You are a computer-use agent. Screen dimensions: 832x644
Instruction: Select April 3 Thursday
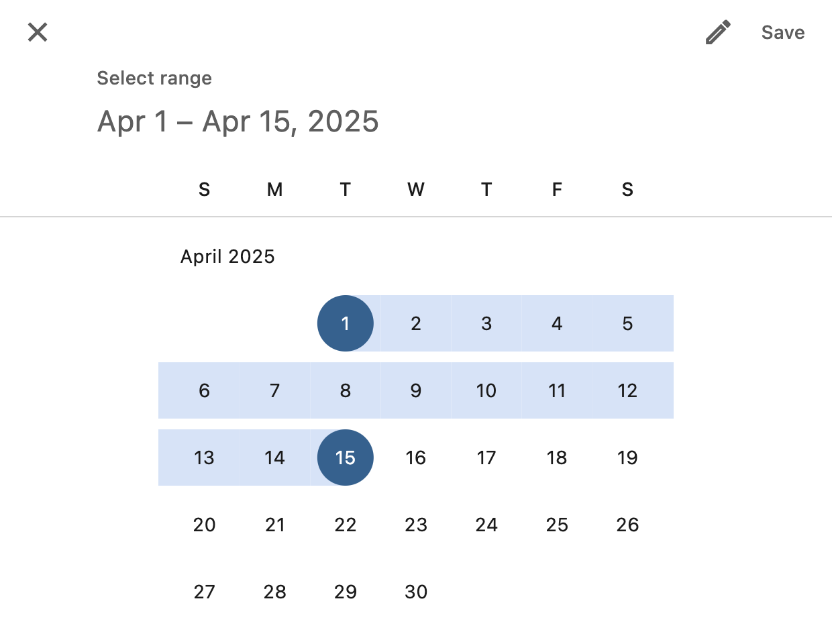pyautogui.click(x=486, y=323)
